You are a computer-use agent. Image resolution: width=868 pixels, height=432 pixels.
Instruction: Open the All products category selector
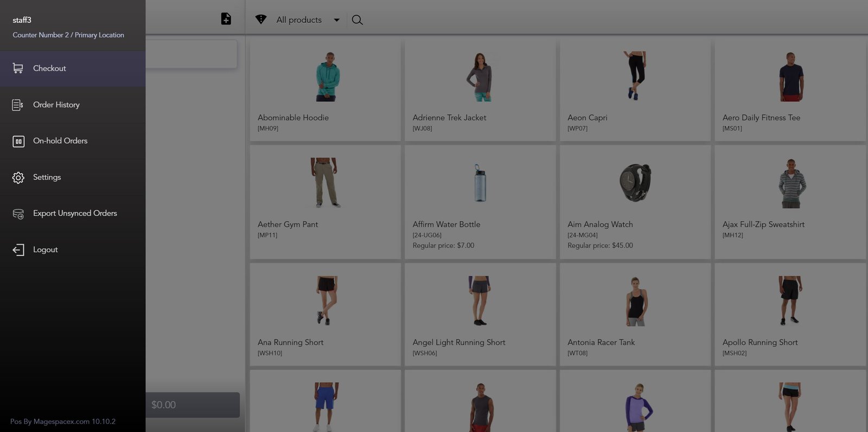(x=299, y=20)
